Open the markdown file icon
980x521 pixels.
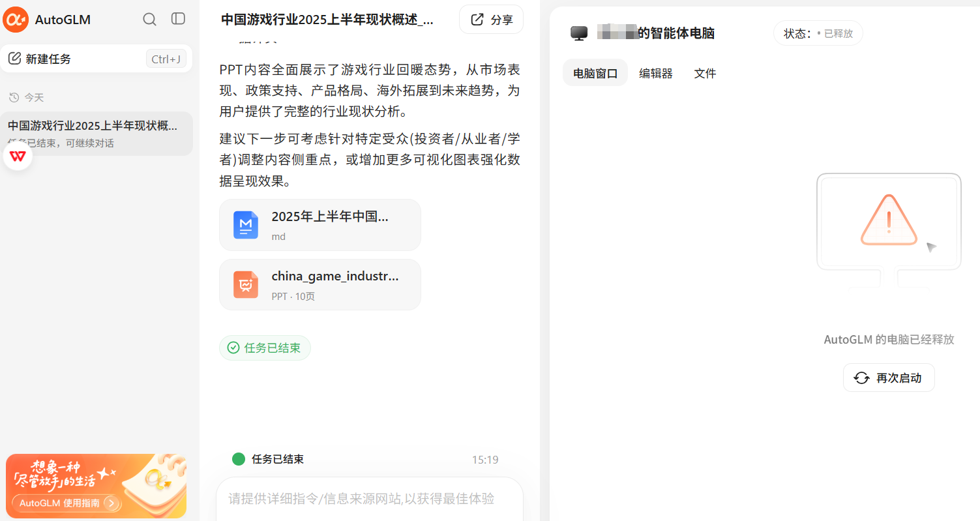246,225
